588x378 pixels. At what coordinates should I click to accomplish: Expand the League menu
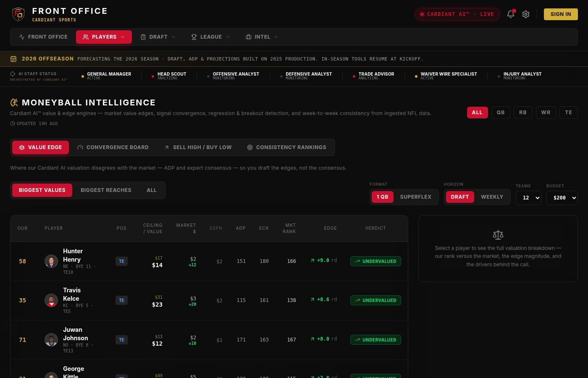[x=211, y=37]
